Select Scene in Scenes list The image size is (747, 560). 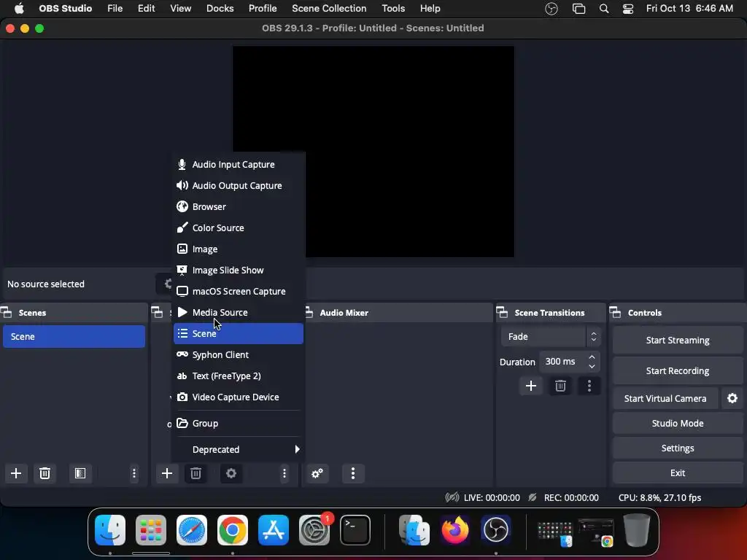click(x=74, y=337)
